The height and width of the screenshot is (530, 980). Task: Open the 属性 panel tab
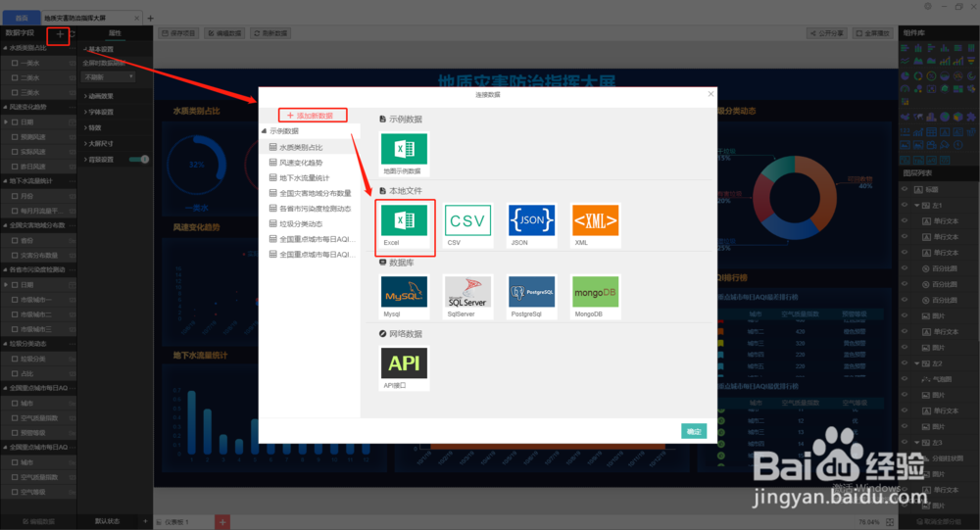(115, 33)
